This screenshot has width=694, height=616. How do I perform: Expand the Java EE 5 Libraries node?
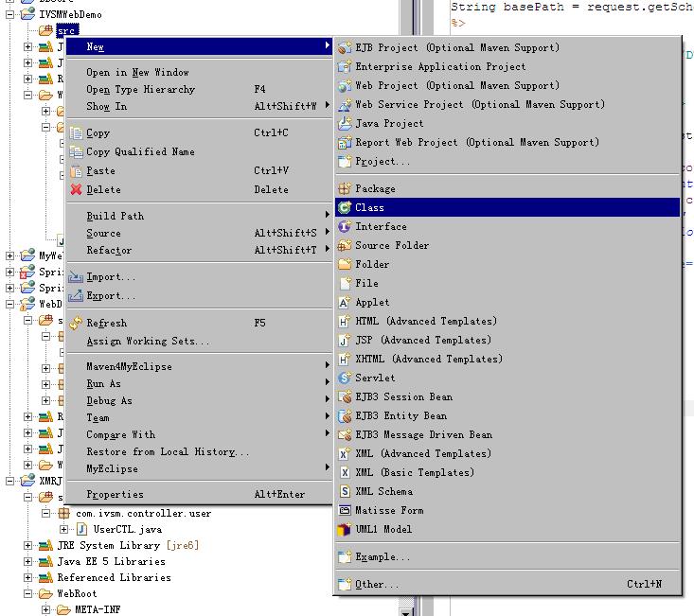pos(27,562)
